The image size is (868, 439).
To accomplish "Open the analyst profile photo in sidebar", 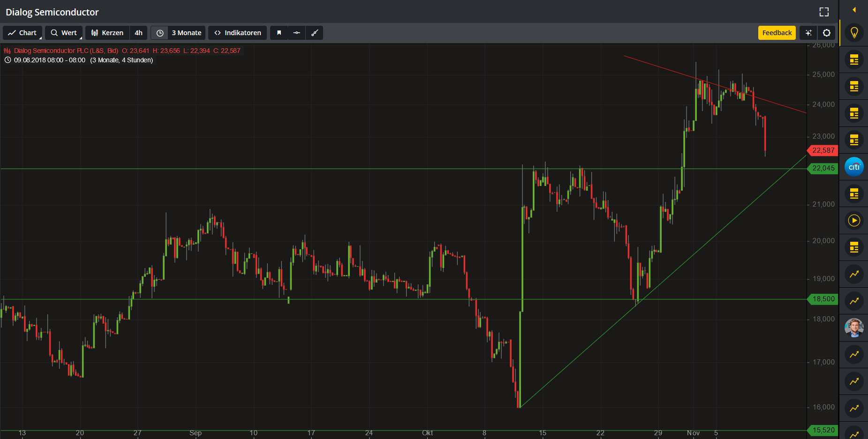I will point(854,327).
